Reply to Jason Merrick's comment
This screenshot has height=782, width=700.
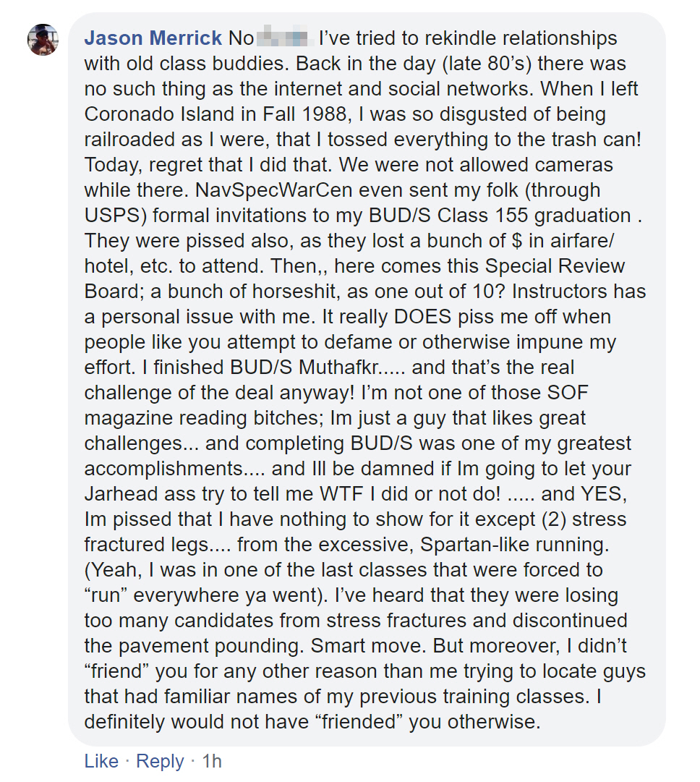160,761
